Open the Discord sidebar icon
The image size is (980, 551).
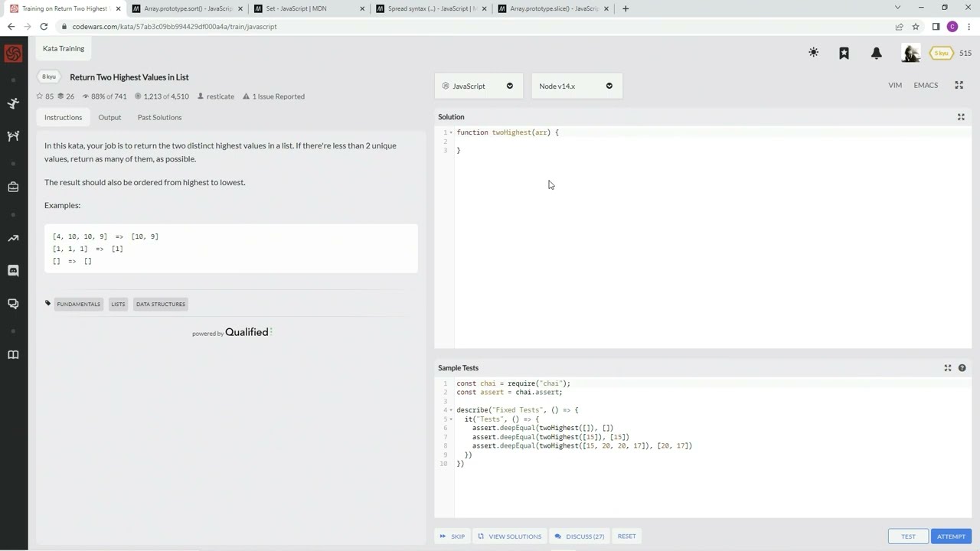(13, 271)
